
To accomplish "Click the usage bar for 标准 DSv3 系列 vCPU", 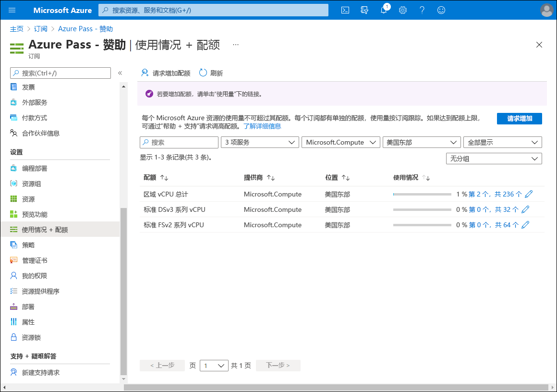I will click(x=422, y=209).
